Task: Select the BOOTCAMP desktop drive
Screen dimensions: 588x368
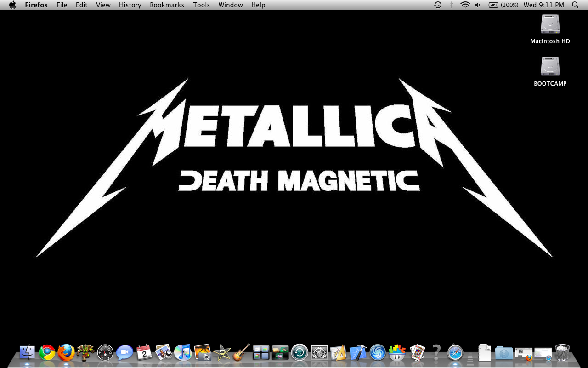Action: pos(550,72)
